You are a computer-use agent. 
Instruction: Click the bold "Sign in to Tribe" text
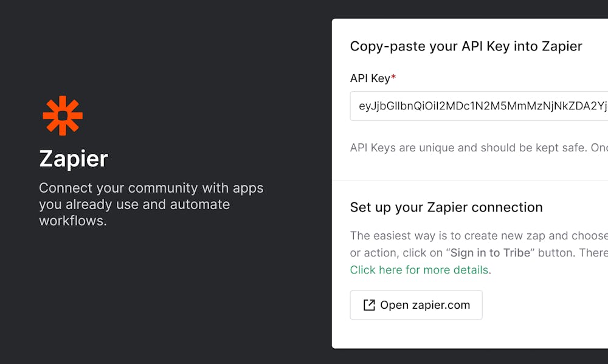coord(490,253)
